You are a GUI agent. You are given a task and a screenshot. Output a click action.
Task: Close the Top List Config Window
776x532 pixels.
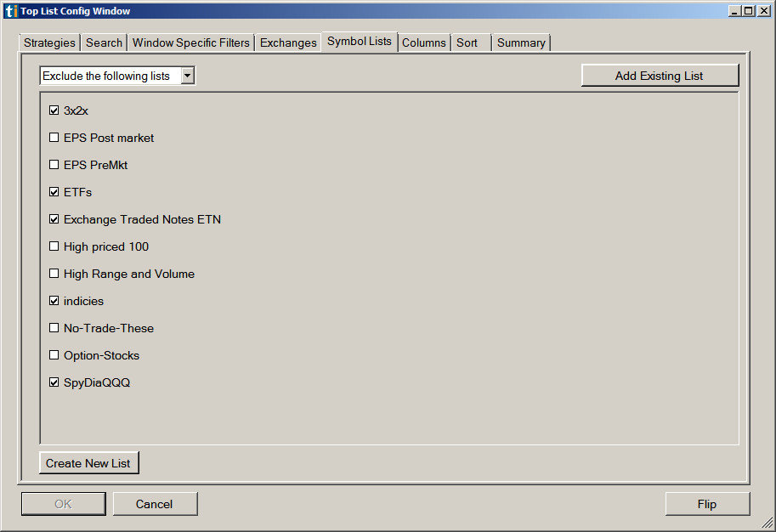click(x=764, y=11)
